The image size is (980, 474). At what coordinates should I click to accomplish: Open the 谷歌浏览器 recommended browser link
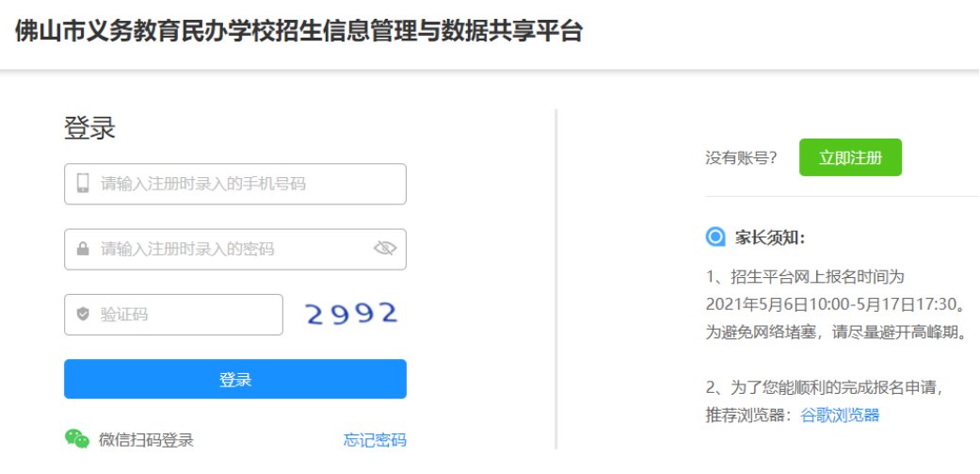pos(840,415)
